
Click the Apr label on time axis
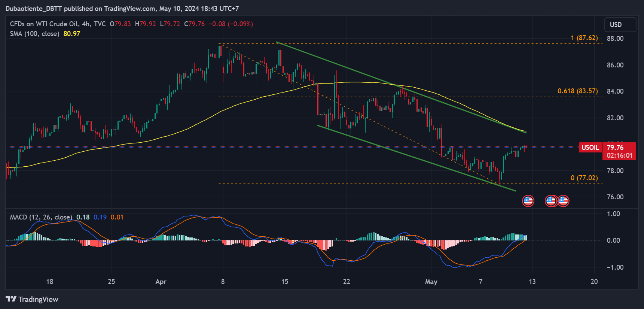click(161, 282)
